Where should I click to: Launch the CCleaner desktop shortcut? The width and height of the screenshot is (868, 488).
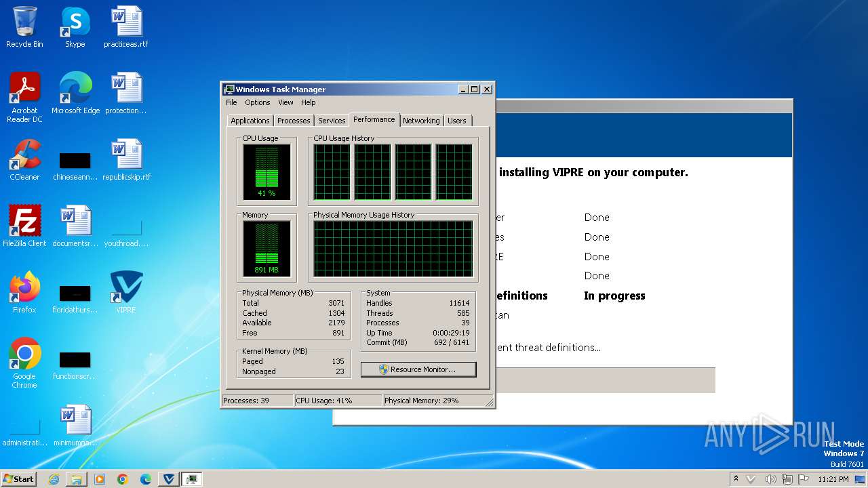click(x=24, y=160)
